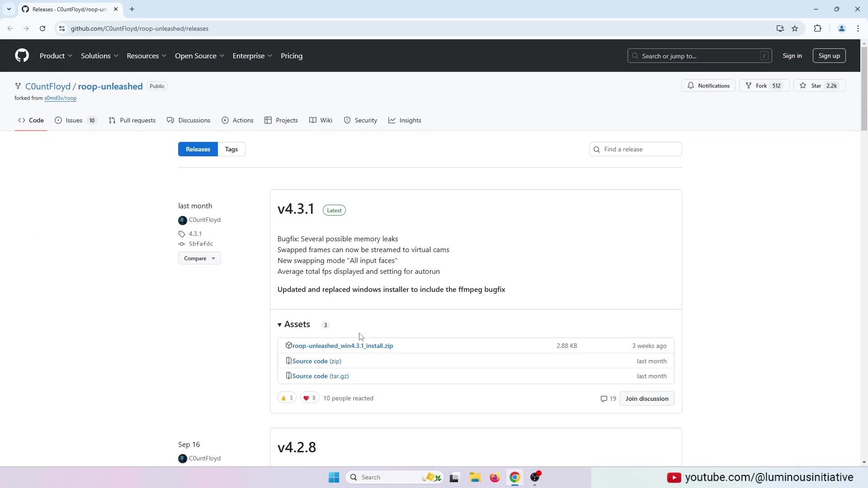Open Chrome extensions puzzle icon
Screen dimensions: 868x488
pyautogui.click(x=817, y=28)
